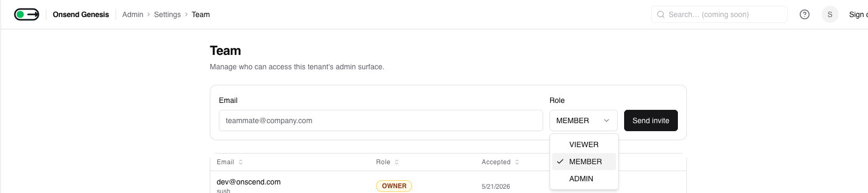868x193 pixels.
Task: Click the search magnifier icon
Action: tap(661, 14)
